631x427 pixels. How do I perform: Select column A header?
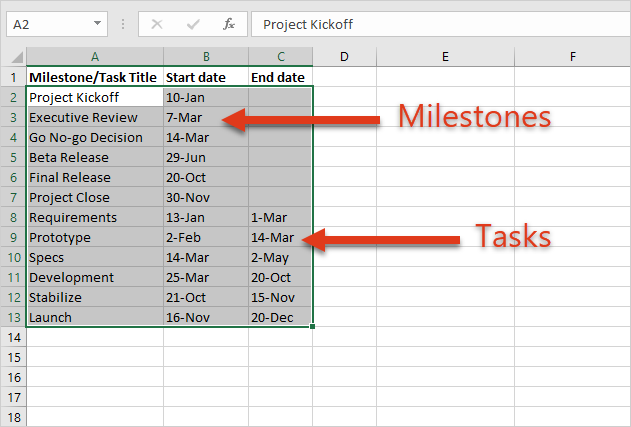tap(95, 57)
